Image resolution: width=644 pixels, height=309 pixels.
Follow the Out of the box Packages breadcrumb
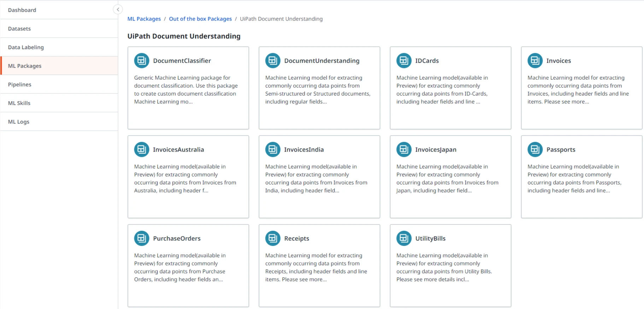point(200,19)
